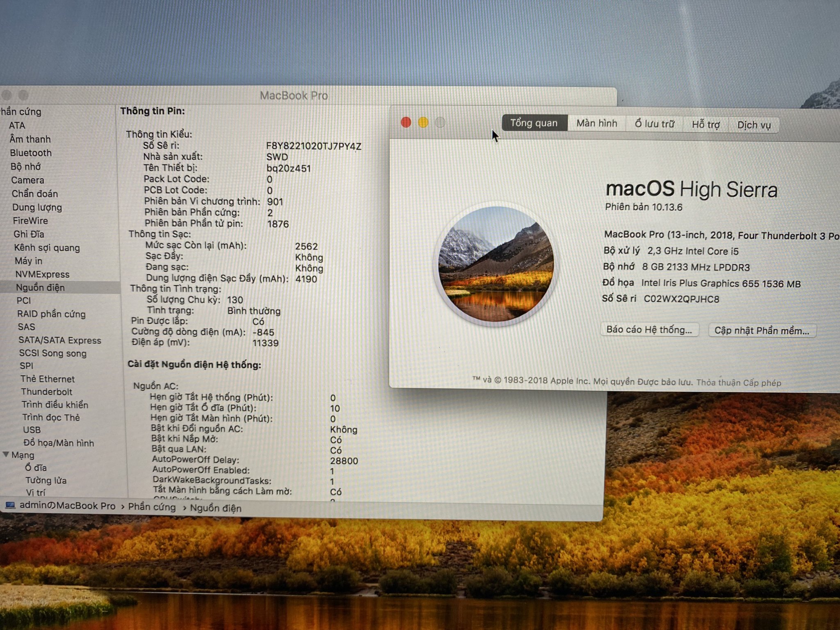The height and width of the screenshot is (630, 840).
Task: Select Kênh sợi quang in the sidebar
Action: click(x=47, y=248)
